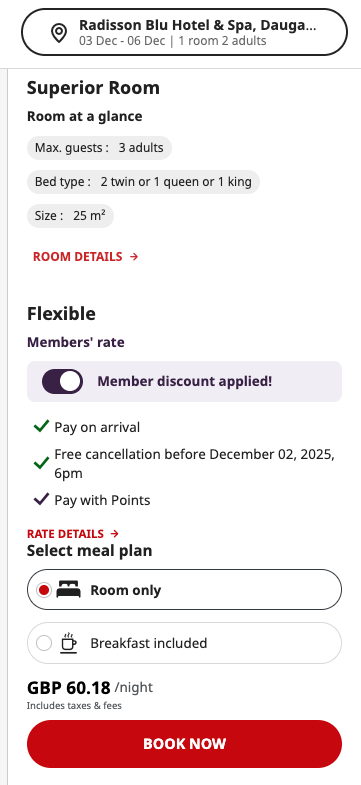Click the green checkmark beside Free cancellation
Viewport: 361px width, 785px height.
(x=41, y=464)
